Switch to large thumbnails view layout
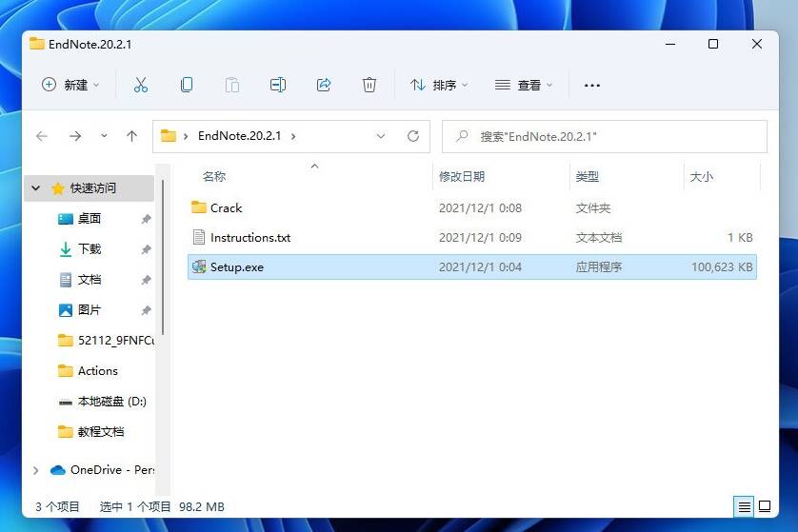Viewport: 798px width, 532px height. [765, 506]
